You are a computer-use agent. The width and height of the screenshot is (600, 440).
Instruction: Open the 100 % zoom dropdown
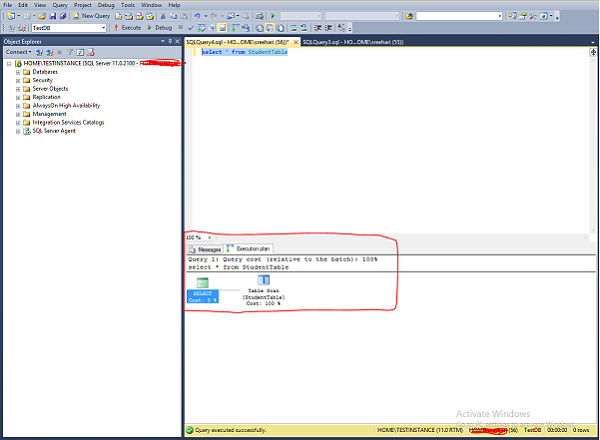(x=209, y=238)
